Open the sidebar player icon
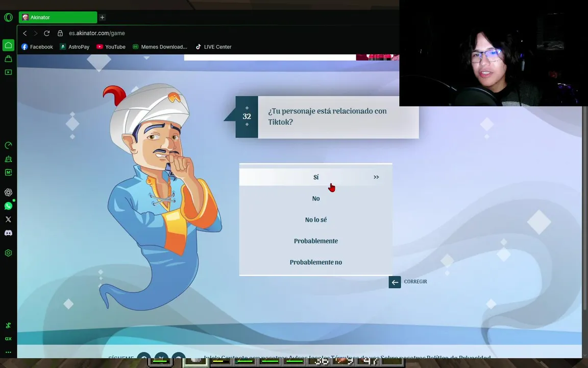Screen dimensions: 588x368 pyautogui.click(x=8, y=72)
